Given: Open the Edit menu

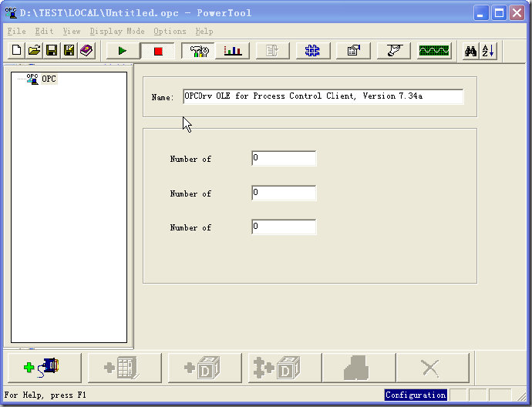Looking at the screenshot, I should tap(44, 31).
